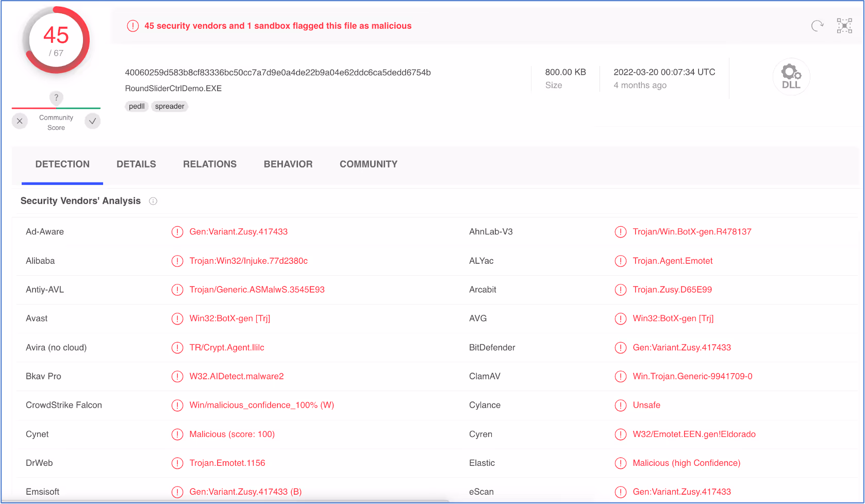
Task: Click the W32/Emotet.EEN.gen!Eldorado detection
Action: click(694, 434)
